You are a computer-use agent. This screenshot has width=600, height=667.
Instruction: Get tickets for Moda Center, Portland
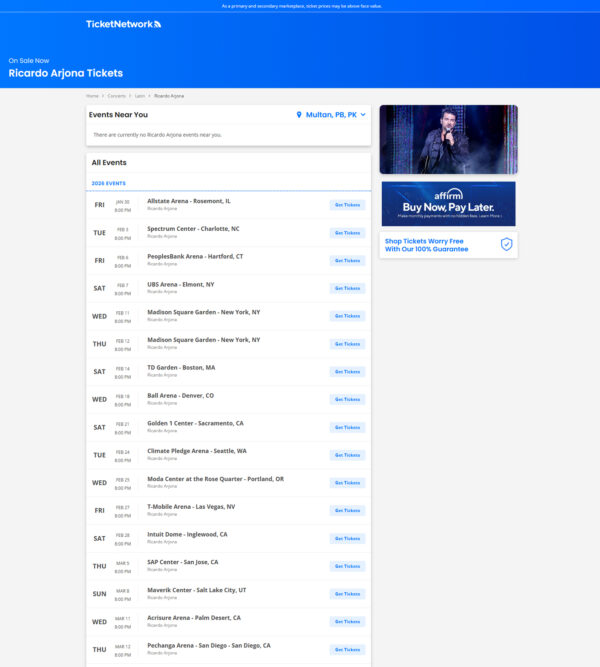tap(347, 483)
